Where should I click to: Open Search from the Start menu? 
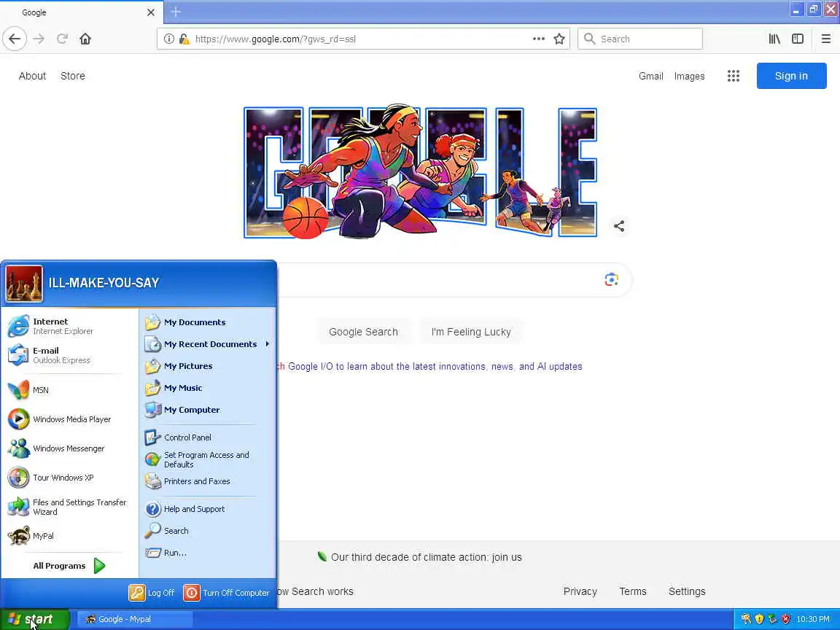tap(207, 531)
